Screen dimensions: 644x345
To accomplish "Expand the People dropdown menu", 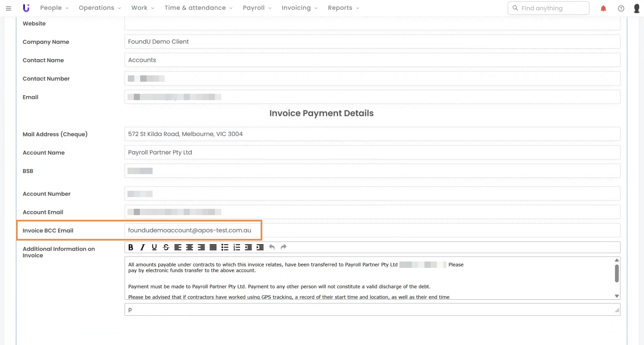I will [54, 8].
